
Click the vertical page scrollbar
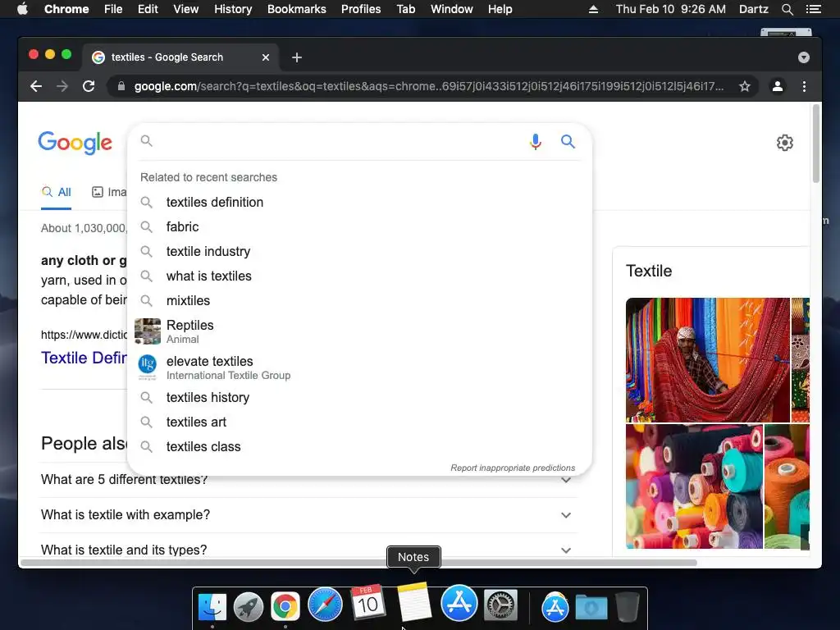(x=816, y=144)
